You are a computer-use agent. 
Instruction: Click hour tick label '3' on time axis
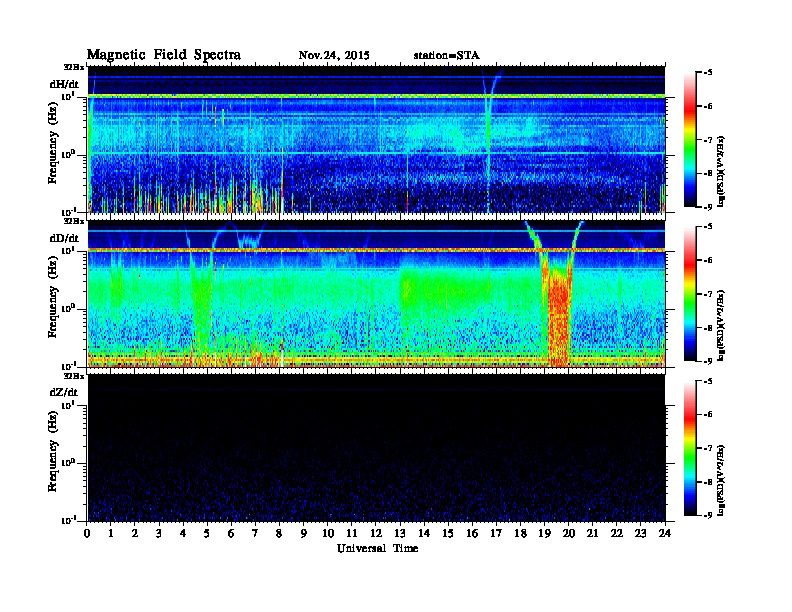click(159, 533)
